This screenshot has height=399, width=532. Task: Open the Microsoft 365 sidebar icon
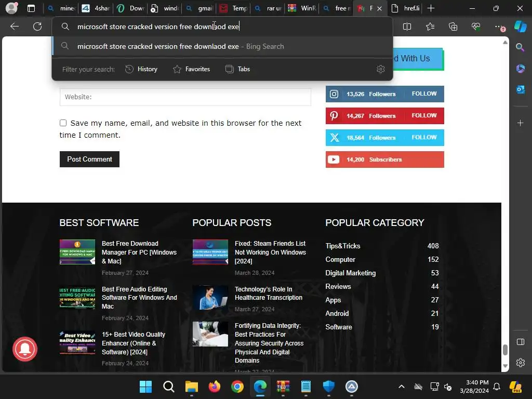[x=520, y=69]
